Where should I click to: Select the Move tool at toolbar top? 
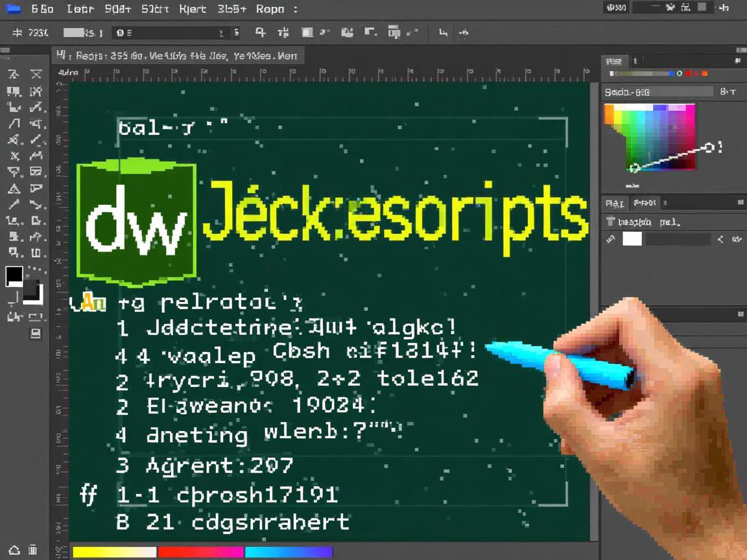coord(14,75)
